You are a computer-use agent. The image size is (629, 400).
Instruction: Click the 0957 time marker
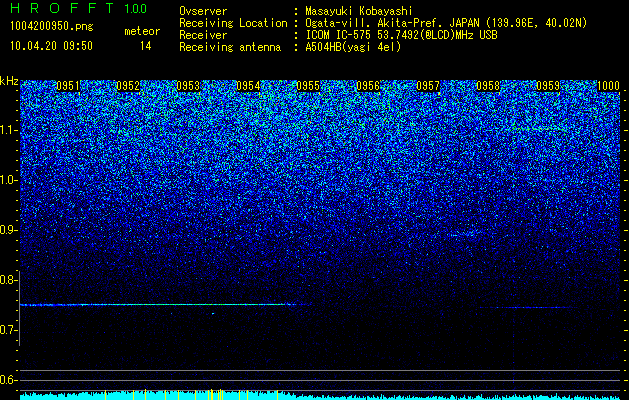[428, 86]
